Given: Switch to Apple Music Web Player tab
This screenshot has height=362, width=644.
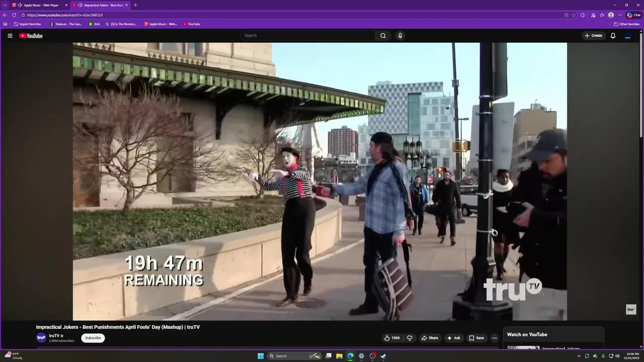Looking at the screenshot, I should 39,5.
